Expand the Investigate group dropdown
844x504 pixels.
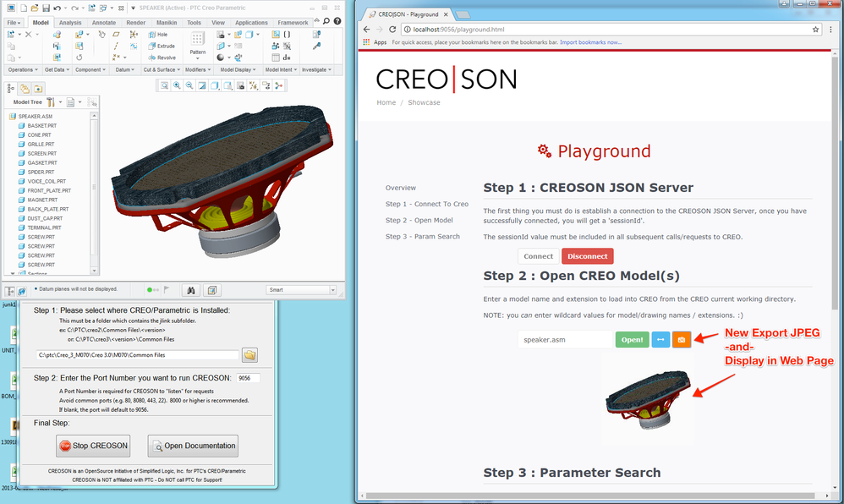[x=316, y=70]
